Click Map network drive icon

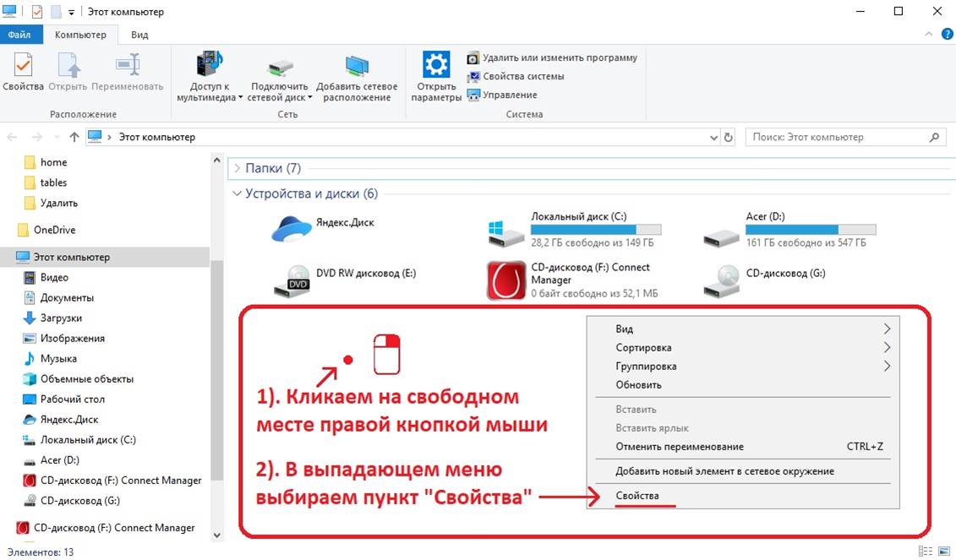[x=280, y=66]
